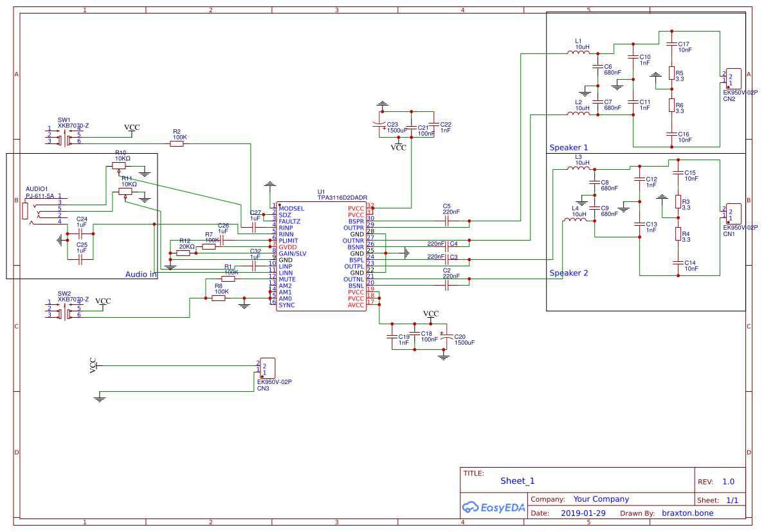Viewport: 764px width, 532px height.
Task: Select the U1 TPA3116D2DADR amplifier chip
Action: pyautogui.click(x=322, y=257)
